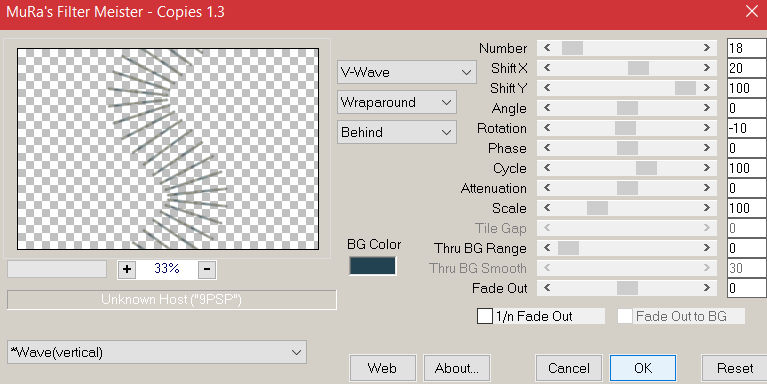
Task: Increase Rotation with right arrow
Action: pyautogui.click(x=707, y=128)
